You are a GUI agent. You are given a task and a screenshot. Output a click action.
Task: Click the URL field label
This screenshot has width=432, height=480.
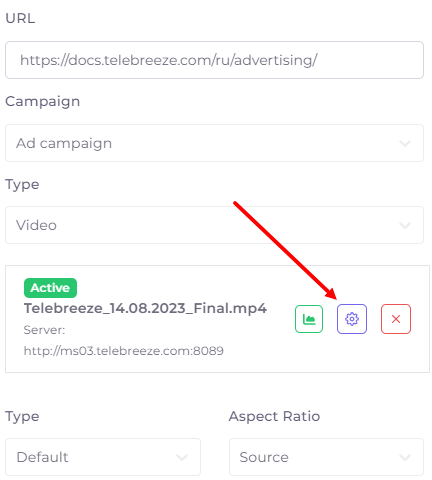(x=20, y=18)
